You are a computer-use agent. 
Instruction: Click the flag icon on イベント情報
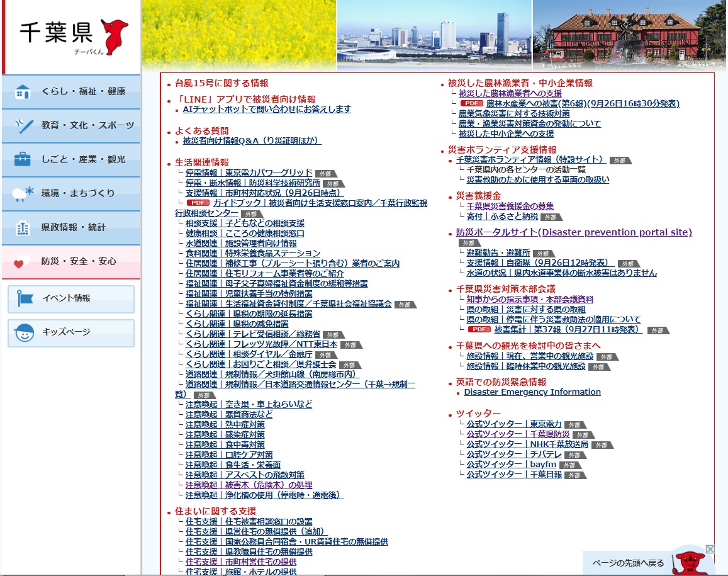25,298
